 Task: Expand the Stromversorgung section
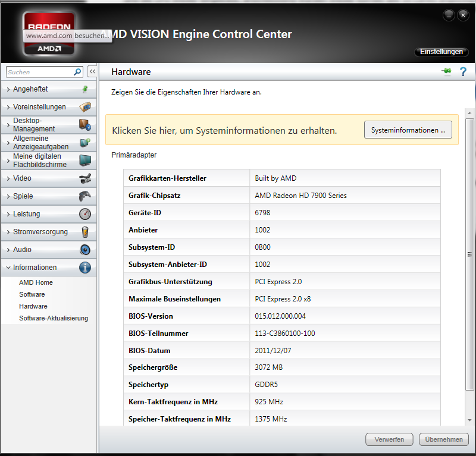[8, 232]
